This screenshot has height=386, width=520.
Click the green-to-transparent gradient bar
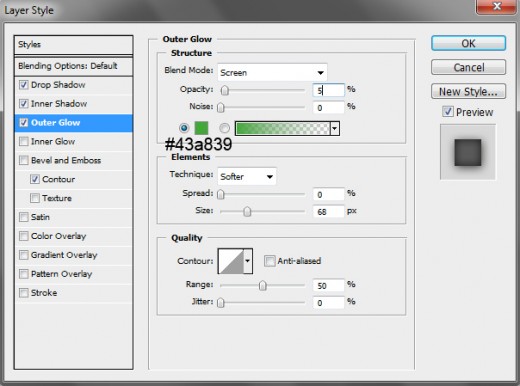(283, 128)
